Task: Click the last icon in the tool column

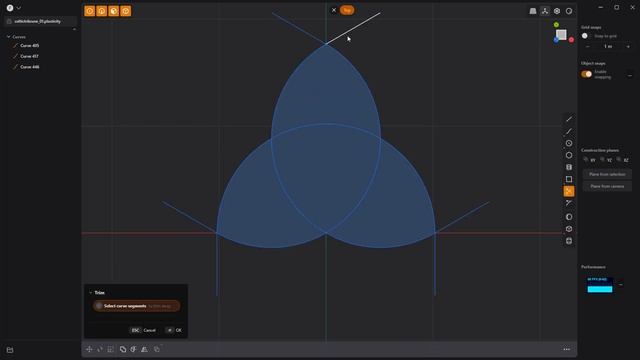Action: (569, 241)
